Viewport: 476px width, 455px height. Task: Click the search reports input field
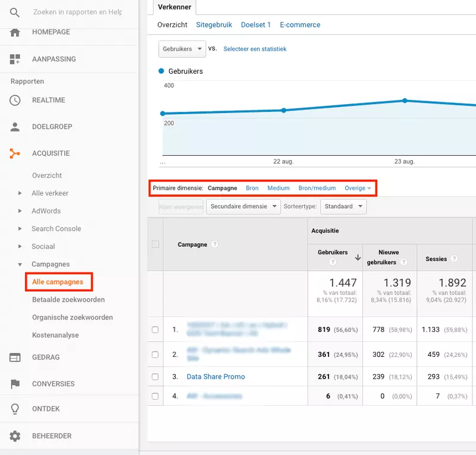[x=77, y=12]
